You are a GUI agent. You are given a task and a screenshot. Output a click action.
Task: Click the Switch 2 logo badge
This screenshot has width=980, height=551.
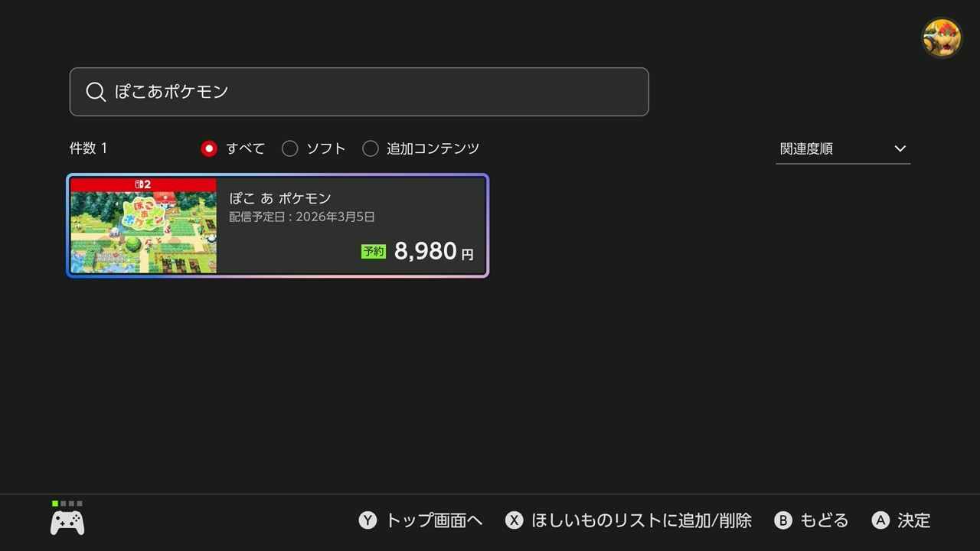143,184
